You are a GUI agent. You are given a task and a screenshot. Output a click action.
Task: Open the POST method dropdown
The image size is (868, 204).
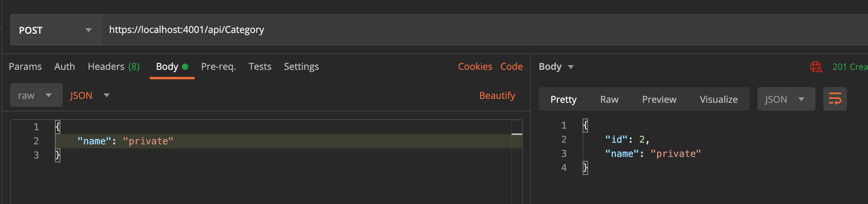55,30
